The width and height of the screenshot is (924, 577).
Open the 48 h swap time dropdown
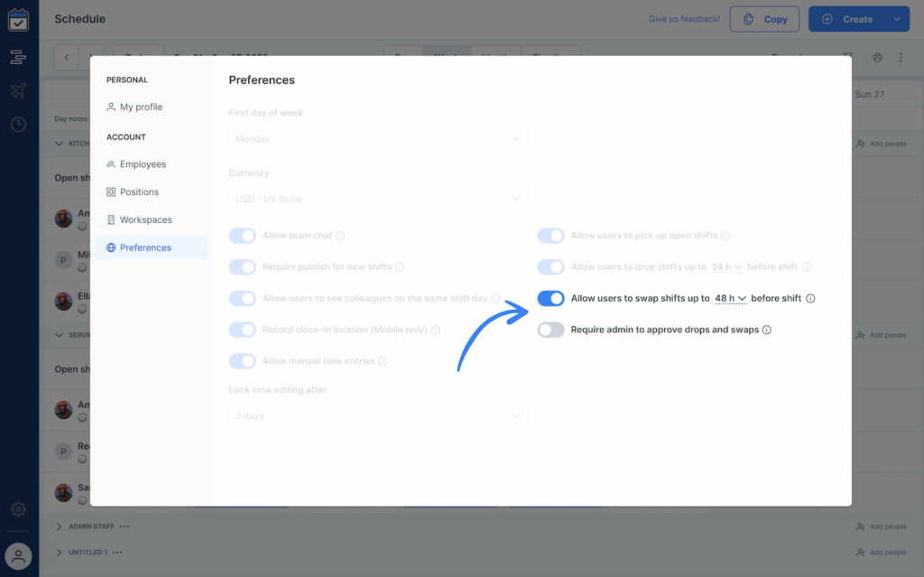pos(730,299)
